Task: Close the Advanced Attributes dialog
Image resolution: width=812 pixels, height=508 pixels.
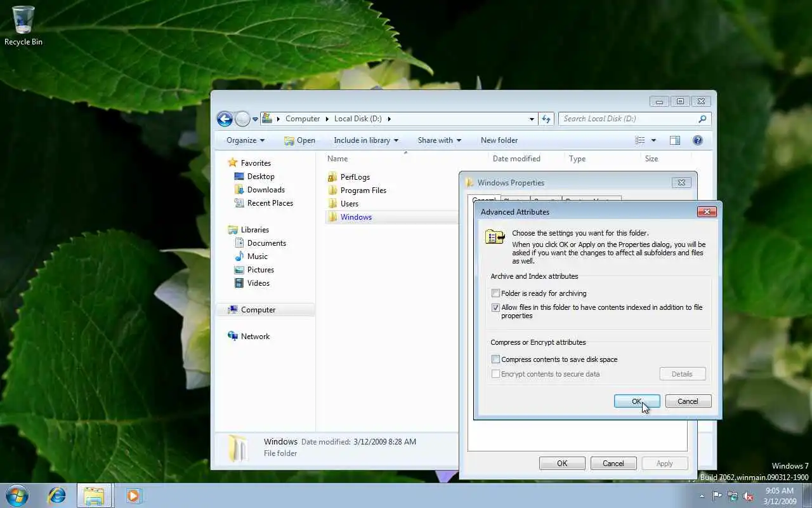Action: click(707, 212)
